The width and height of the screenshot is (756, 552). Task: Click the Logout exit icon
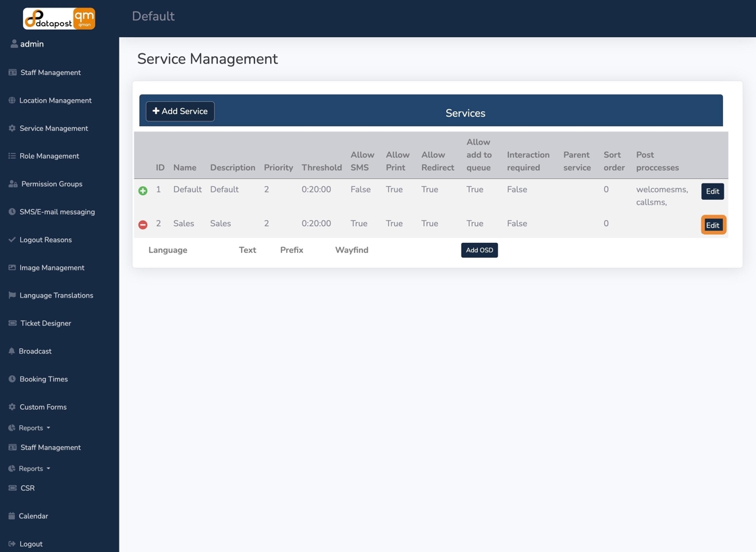12,544
